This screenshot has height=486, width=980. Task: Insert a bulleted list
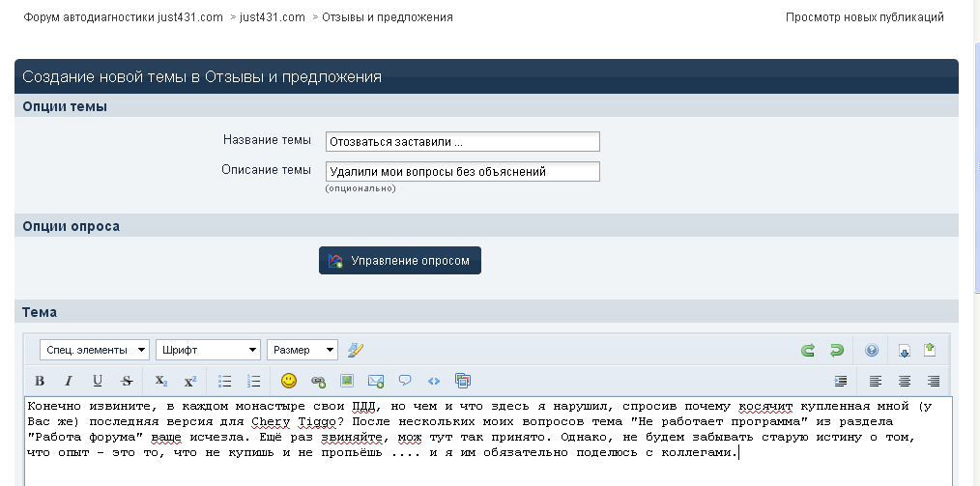[225, 381]
